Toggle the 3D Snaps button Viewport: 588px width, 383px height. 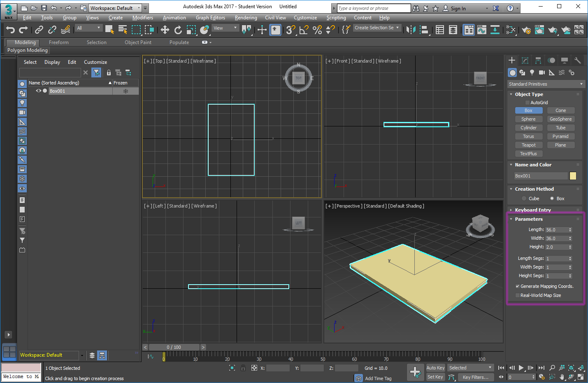[x=291, y=30]
